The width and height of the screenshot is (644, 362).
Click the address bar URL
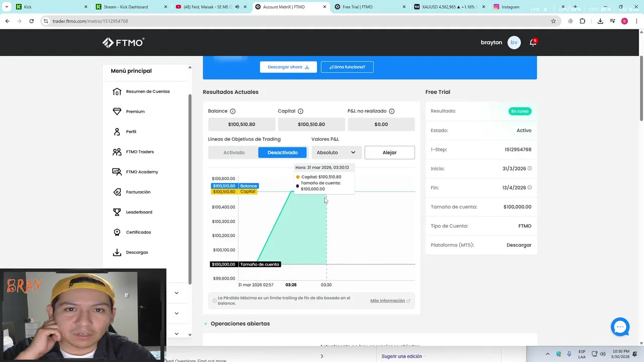tap(91, 21)
